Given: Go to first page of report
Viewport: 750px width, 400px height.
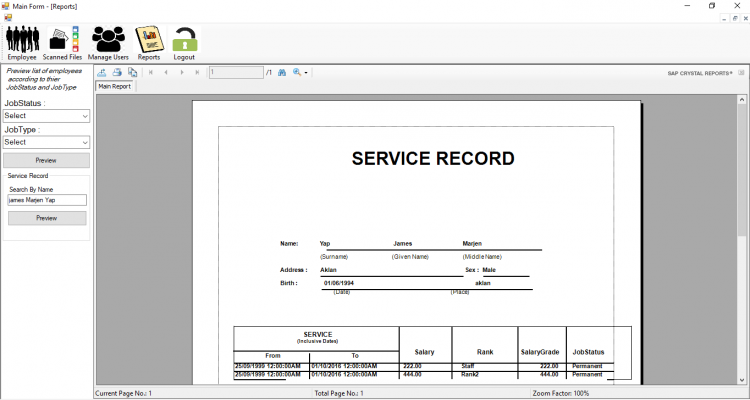Looking at the screenshot, I should 151,73.
